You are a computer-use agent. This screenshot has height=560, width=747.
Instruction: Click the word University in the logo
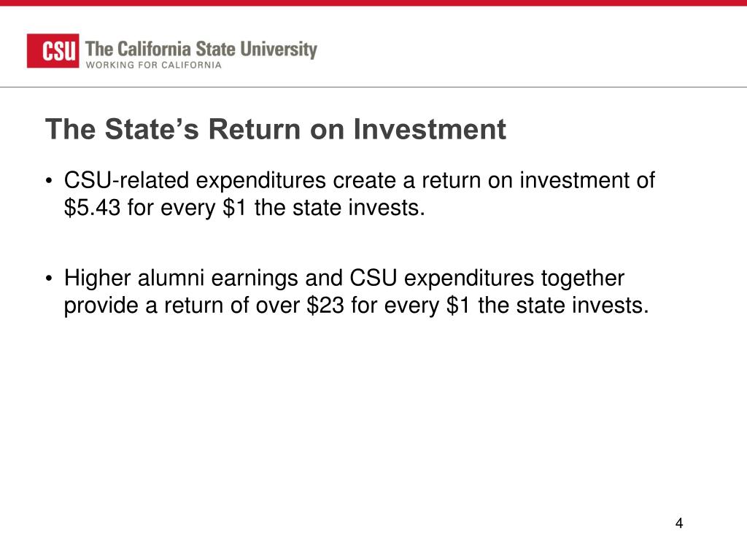[x=278, y=49]
